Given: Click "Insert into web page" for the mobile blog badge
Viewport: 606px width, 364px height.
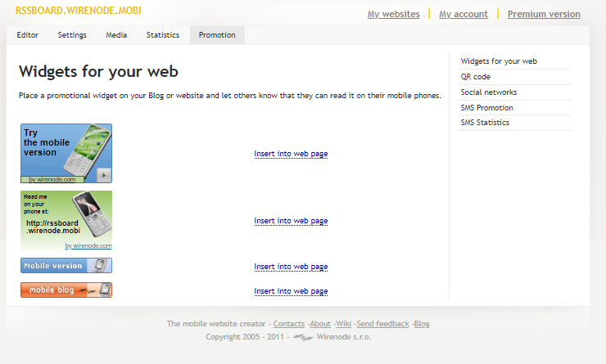Looking at the screenshot, I should point(291,291).
